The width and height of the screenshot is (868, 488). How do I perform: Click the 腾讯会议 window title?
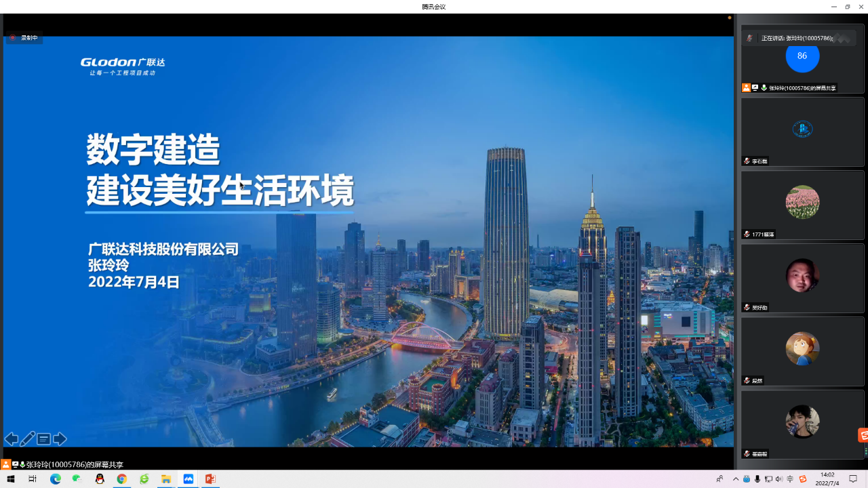pos(433,7)
